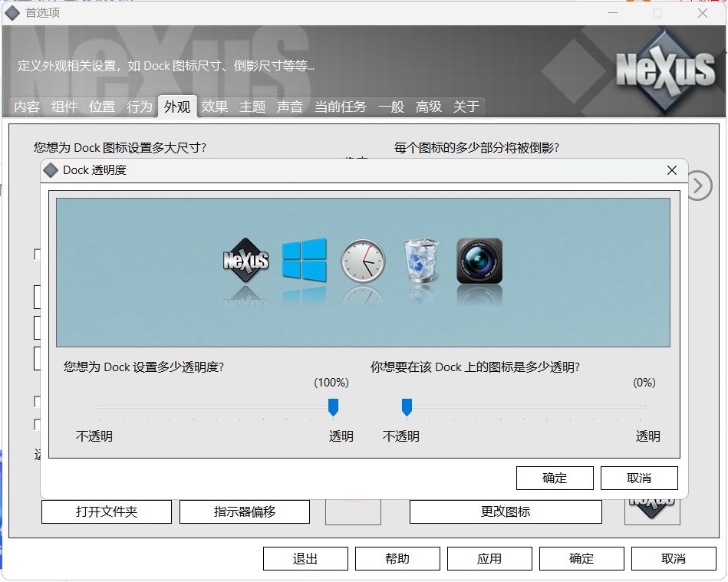Click the recycle bin icon in preview
The width and height of the screenshot is (728, 582).
pyautogui.click(x=421, y=261)
